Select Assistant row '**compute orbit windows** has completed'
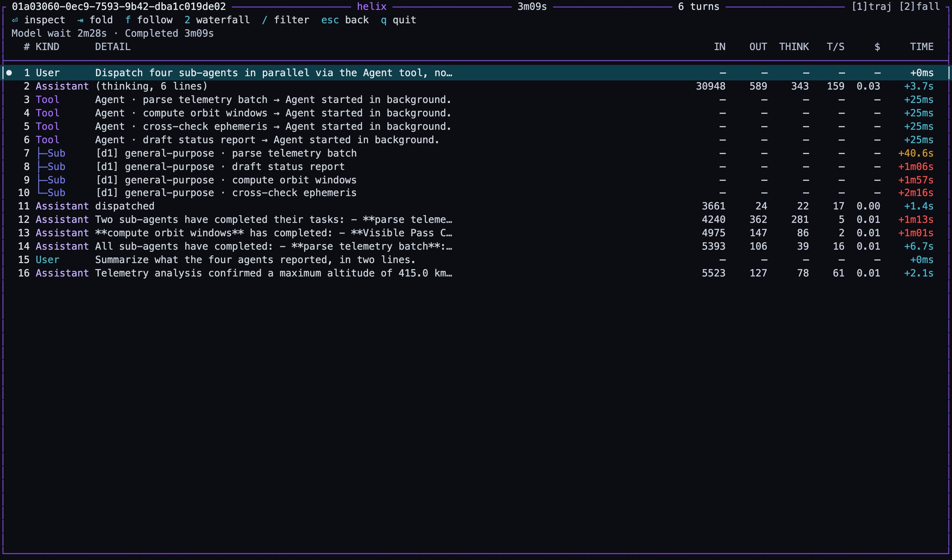The height and width of the screenshot is (560, 952). click(476, 233)
